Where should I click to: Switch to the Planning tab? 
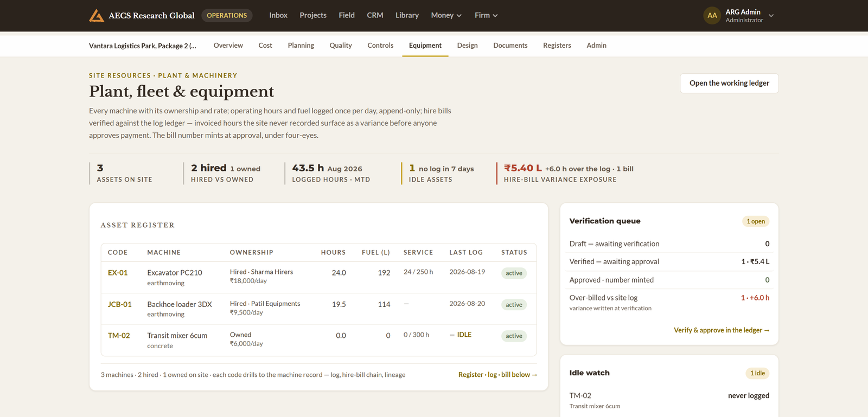pyautogui.click(x=301, y=46)
